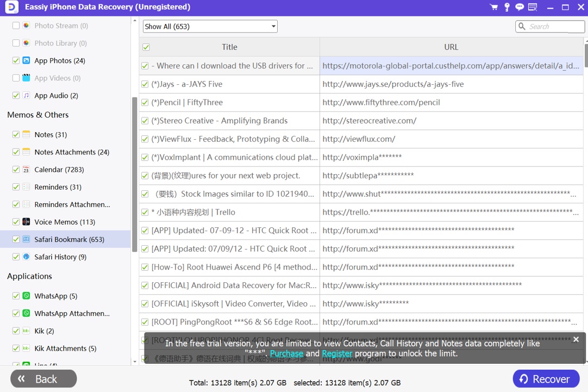The image size is (588, 392).
Task: Select Safari Bookmark (653) category
Action: [x=69, y=239]
